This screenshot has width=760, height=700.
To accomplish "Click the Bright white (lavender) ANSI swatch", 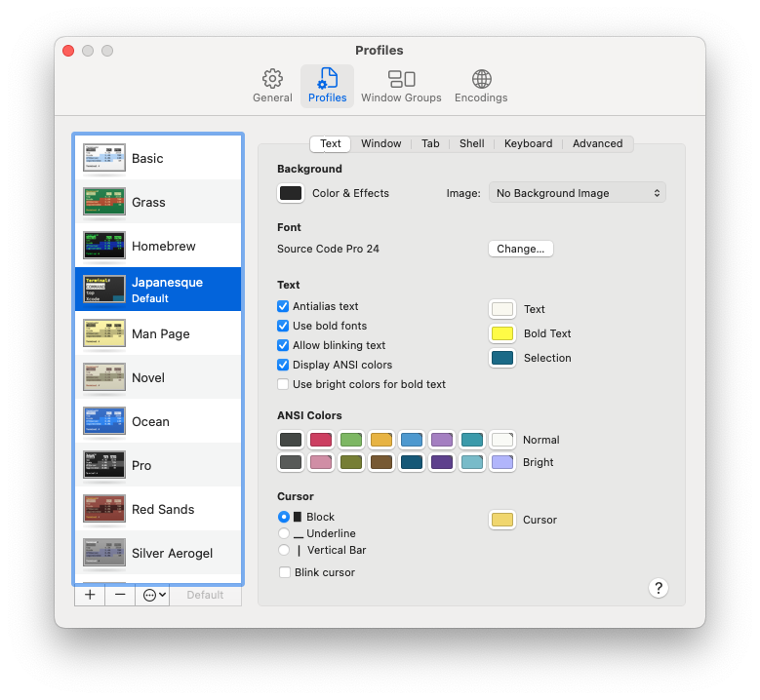I will pyautogui.click(x=502, y=462).
